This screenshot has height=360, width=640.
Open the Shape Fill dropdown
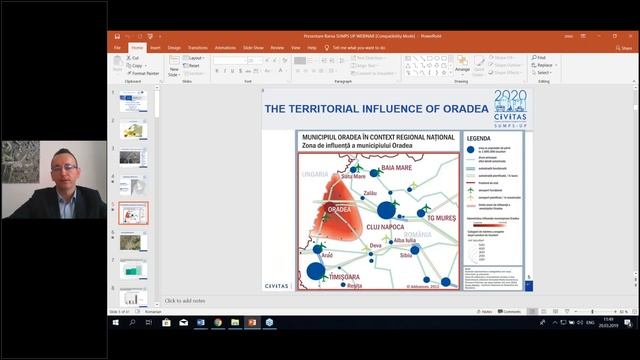(x=502, y=58)
